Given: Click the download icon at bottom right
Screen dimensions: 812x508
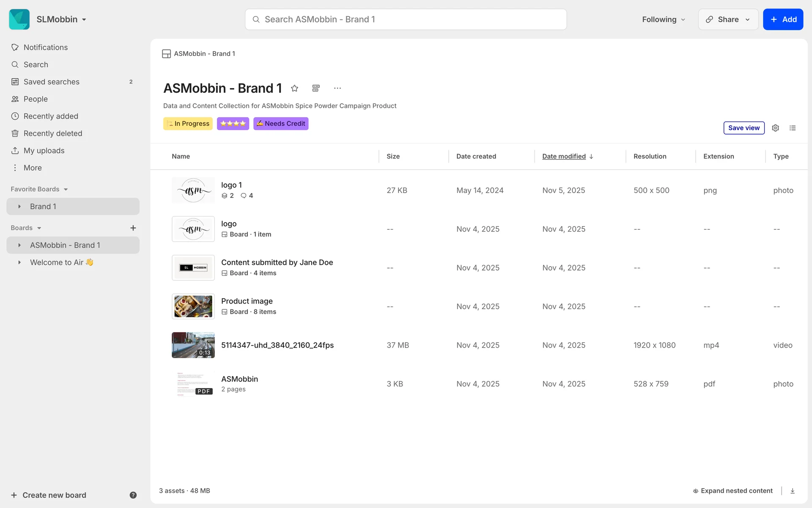Looking at the screenshot, I should point(793,491).
